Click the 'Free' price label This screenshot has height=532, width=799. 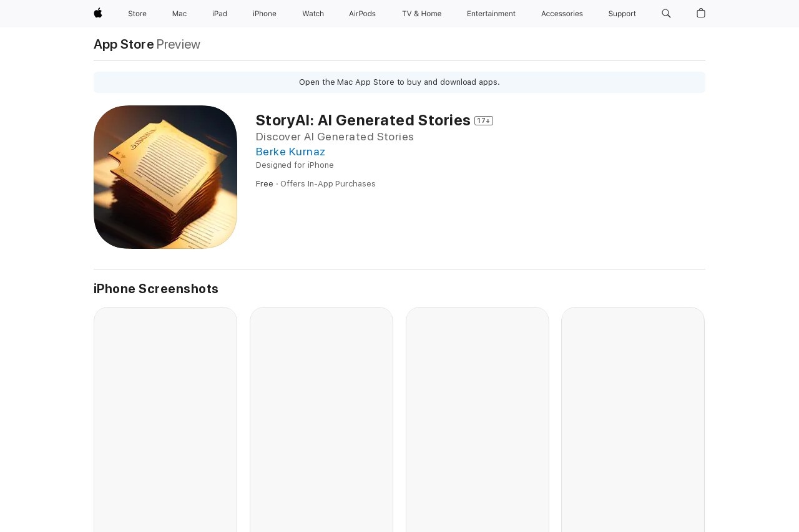[x=265, y=184]
